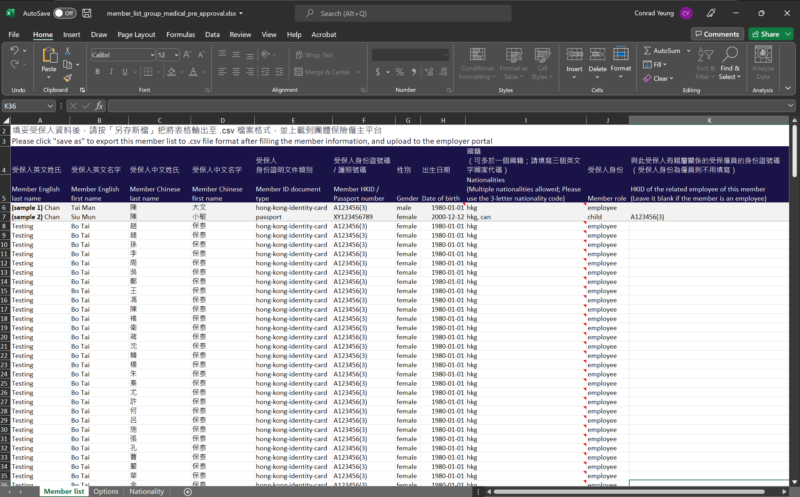Click the AutoSum sigma icon

coord(646,50)
